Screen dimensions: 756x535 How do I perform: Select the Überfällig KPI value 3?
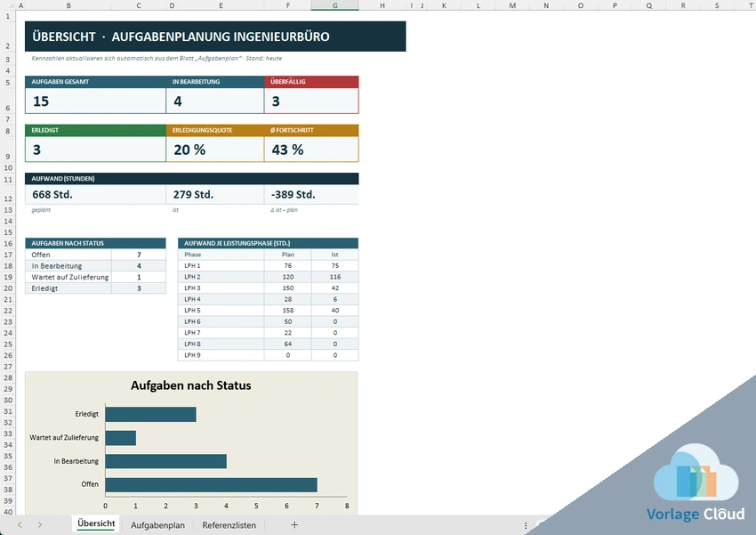(x=311, y=101)
